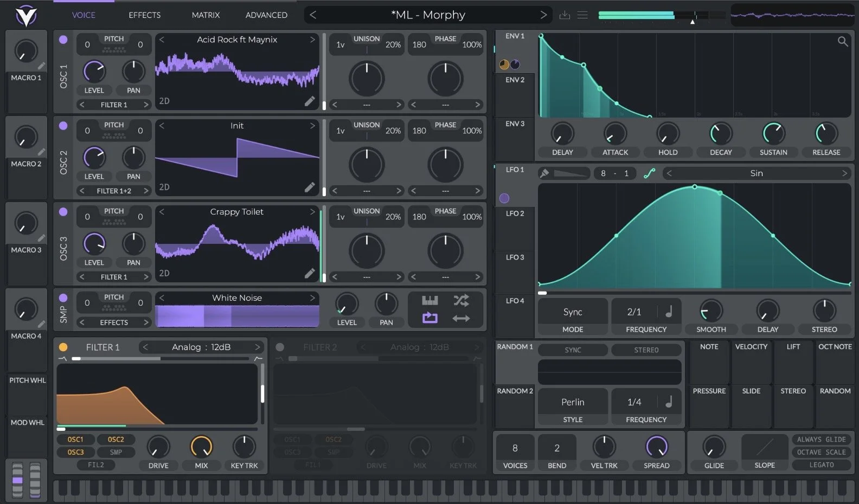The height and width of the screenshot is (504, 859).
Task: Enable FILTER 2 power dot
Action: (280, 347)
